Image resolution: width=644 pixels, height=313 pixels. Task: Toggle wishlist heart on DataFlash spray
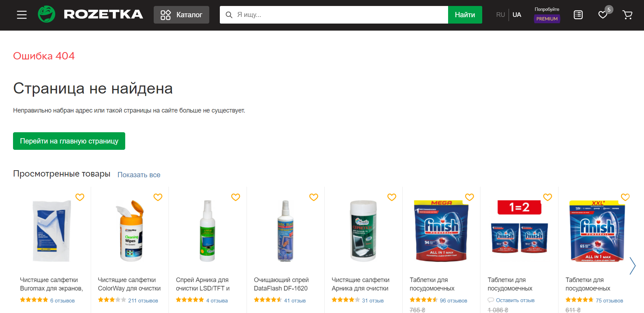coord(314,197)
